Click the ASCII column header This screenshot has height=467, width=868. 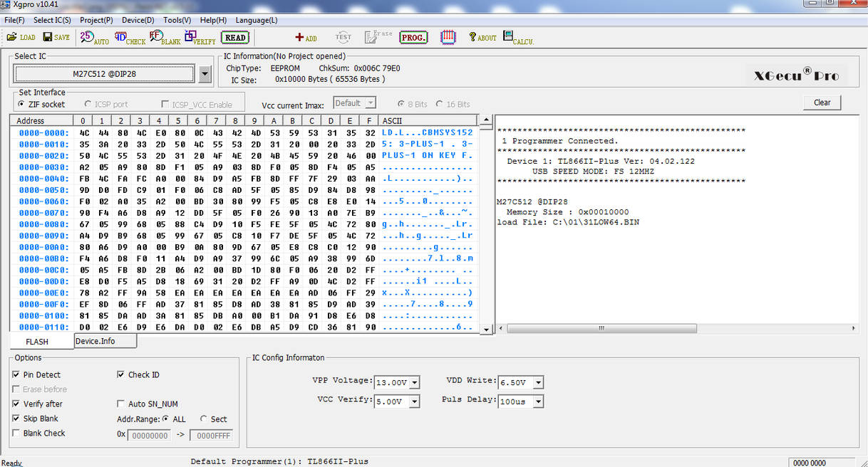(x=429, y=121)
